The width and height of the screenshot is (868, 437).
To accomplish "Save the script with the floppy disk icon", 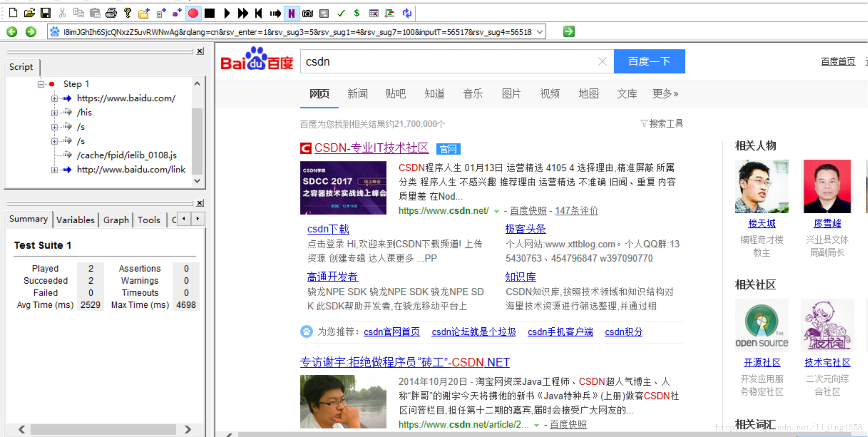I will 46,13.
